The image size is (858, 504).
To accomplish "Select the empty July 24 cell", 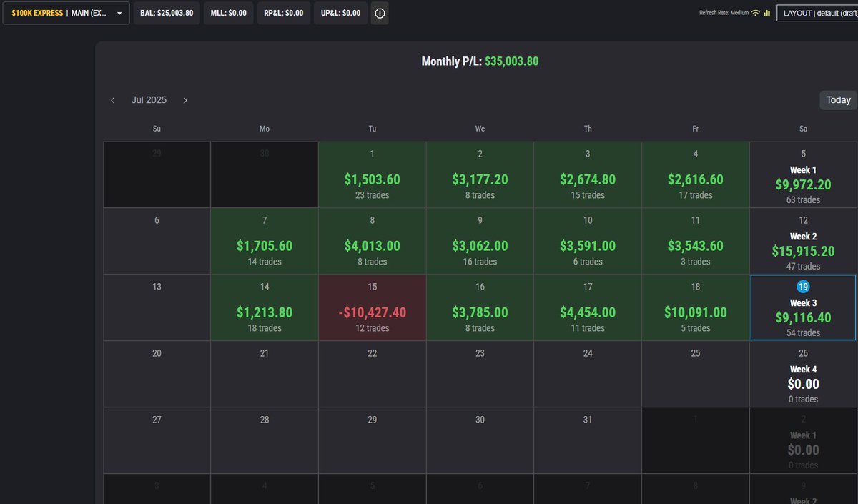I will point(588,374).
